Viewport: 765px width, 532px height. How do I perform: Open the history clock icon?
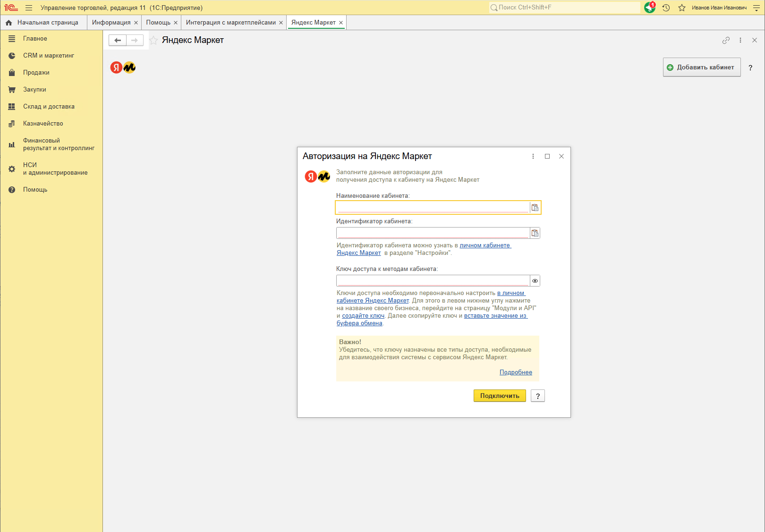[x=666, y=8]
